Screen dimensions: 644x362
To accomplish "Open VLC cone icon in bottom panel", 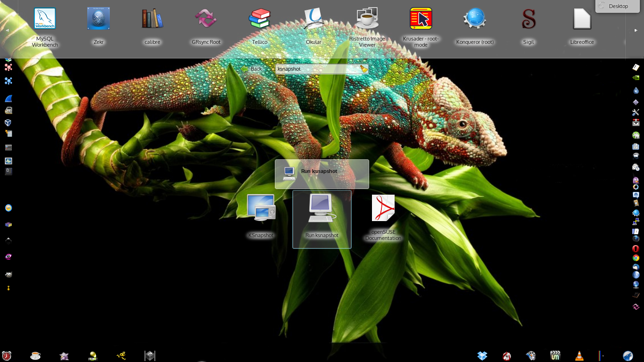I will 579,356.
